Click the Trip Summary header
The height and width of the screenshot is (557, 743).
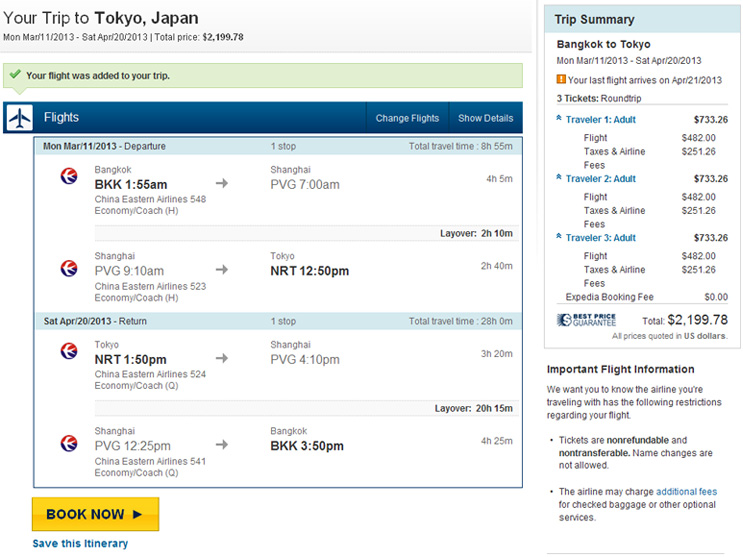click(x=594, y=19)
